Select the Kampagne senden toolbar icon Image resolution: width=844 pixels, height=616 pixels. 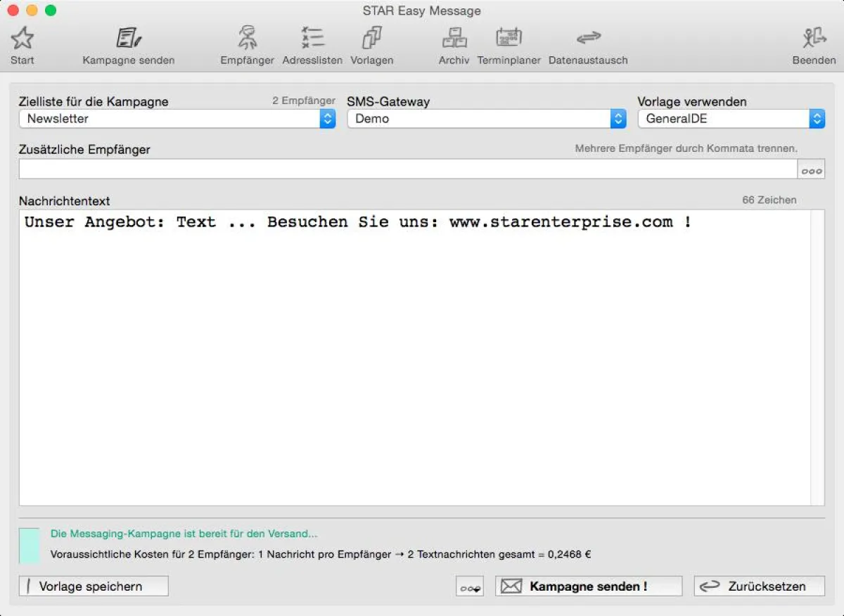(128, 42)
